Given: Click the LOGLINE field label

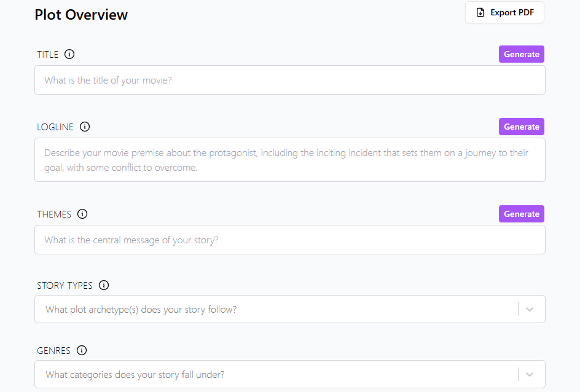Looking at the screenshot, I should coord(55,127).
